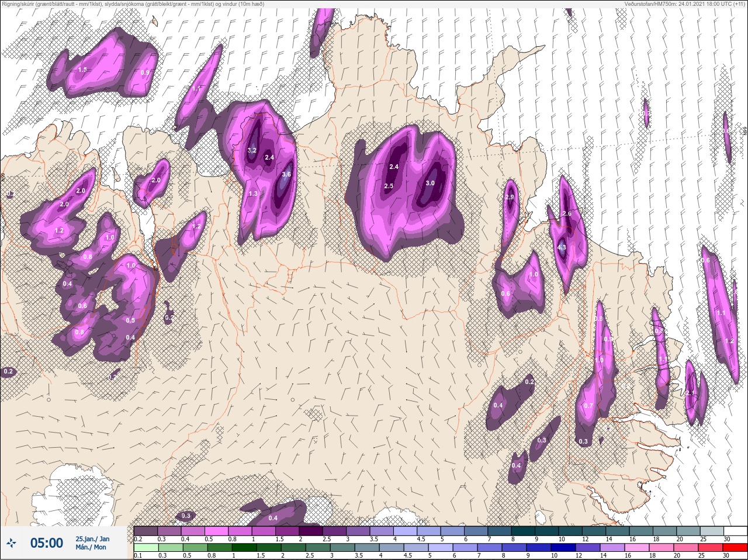Click the 05:00 forecast time label
748x560 pixels.
[x=47, y=543]
